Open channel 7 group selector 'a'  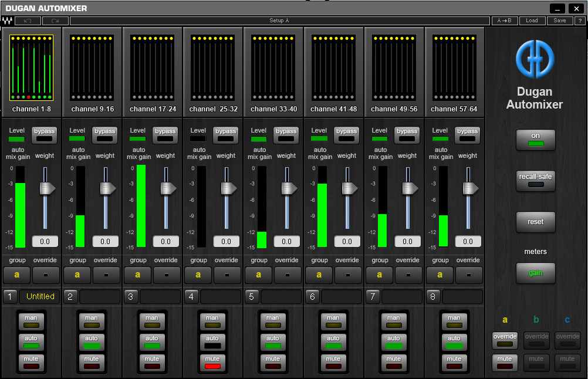click(380, 275)
